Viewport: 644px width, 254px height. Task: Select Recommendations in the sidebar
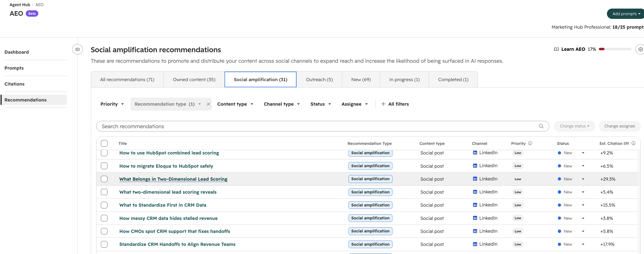(x=34, y=100)
